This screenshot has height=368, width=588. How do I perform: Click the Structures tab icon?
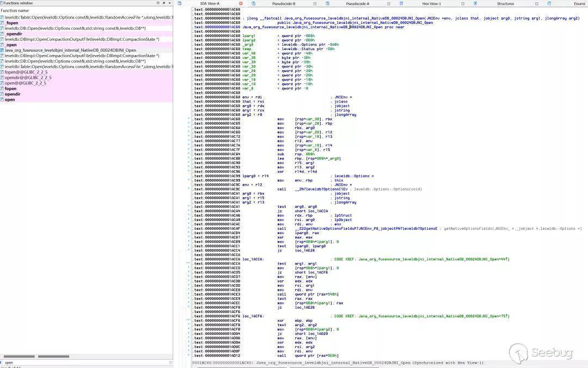click(x=475, y=3)
